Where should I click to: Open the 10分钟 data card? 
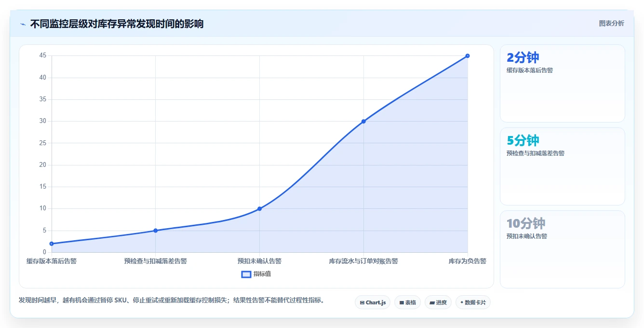(x=562, y=249)
